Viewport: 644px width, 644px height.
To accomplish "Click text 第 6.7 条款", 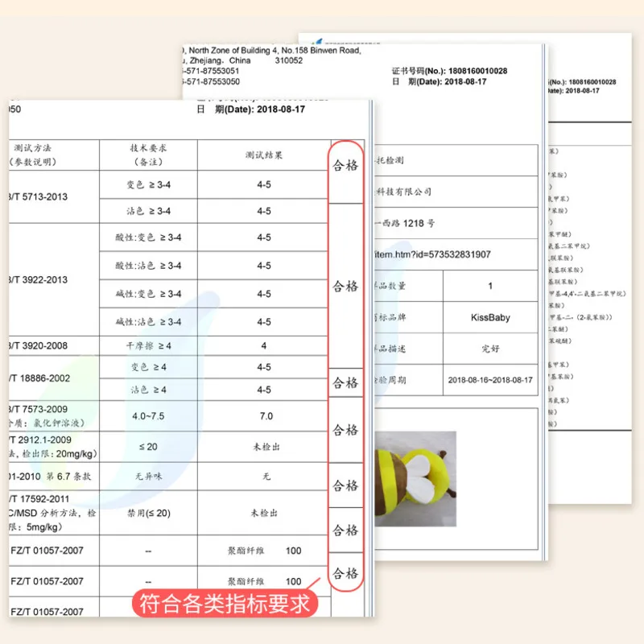I will coord(68,477).
